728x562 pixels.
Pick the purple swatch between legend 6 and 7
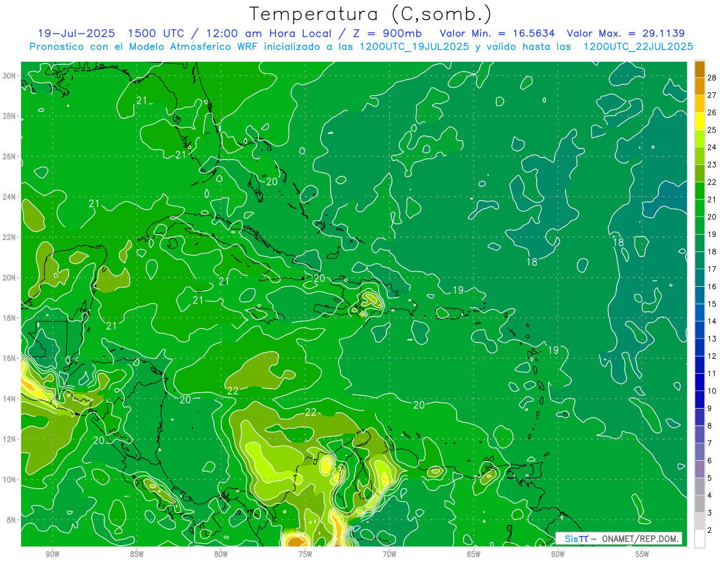699,452
